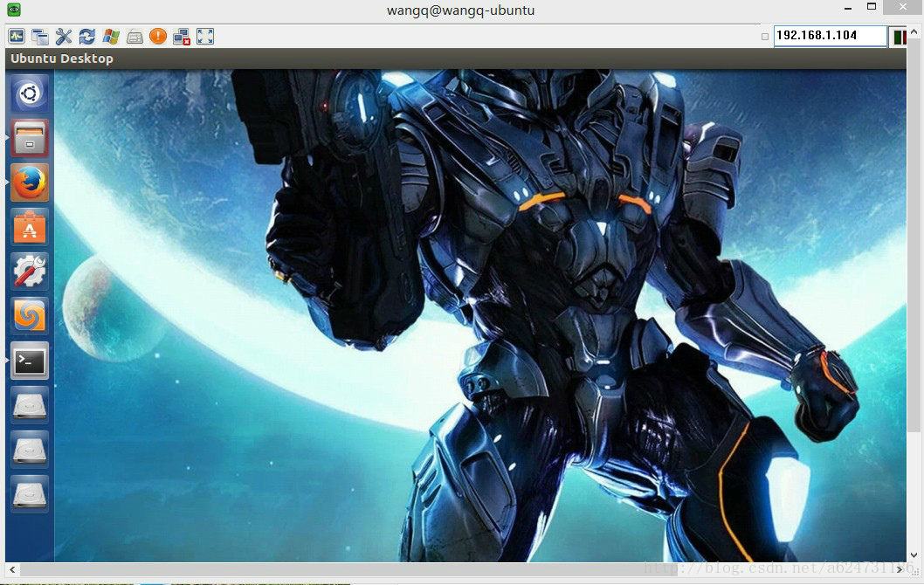Click the vertical scrollbar down arrow
This screenshot has width=924, height=585.
point(914,555)
